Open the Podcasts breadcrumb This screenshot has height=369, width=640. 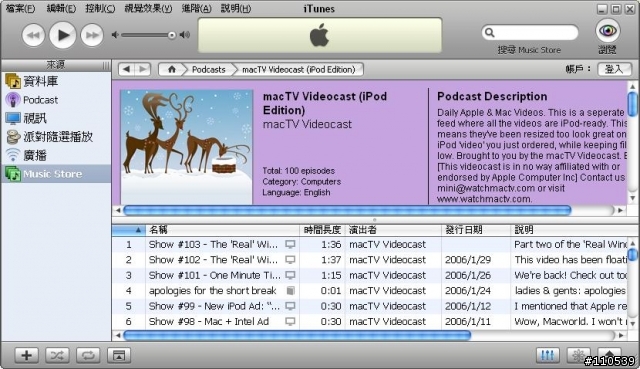(209, 69)
